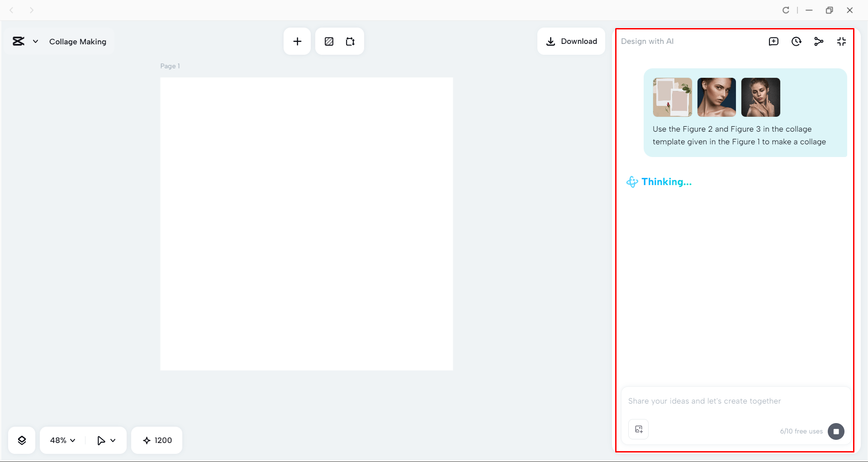Open the AI chat history

pyautogui.click(x=797, y=41)
